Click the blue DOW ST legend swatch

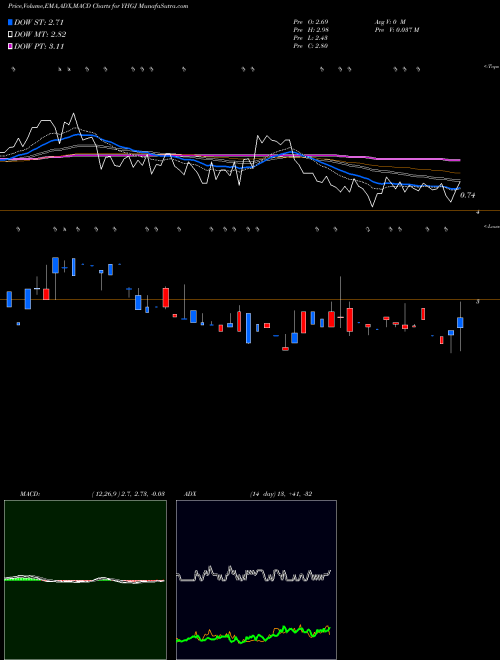(x=10, y=22)
